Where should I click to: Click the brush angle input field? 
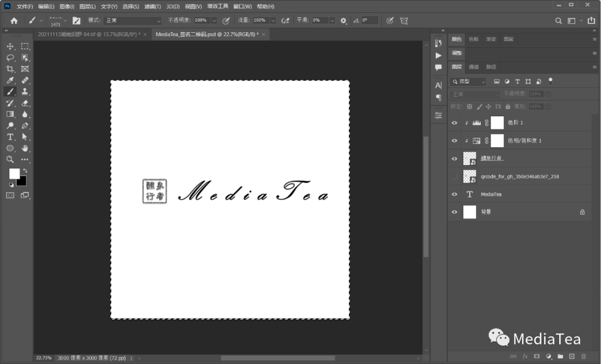pos(370,21)
